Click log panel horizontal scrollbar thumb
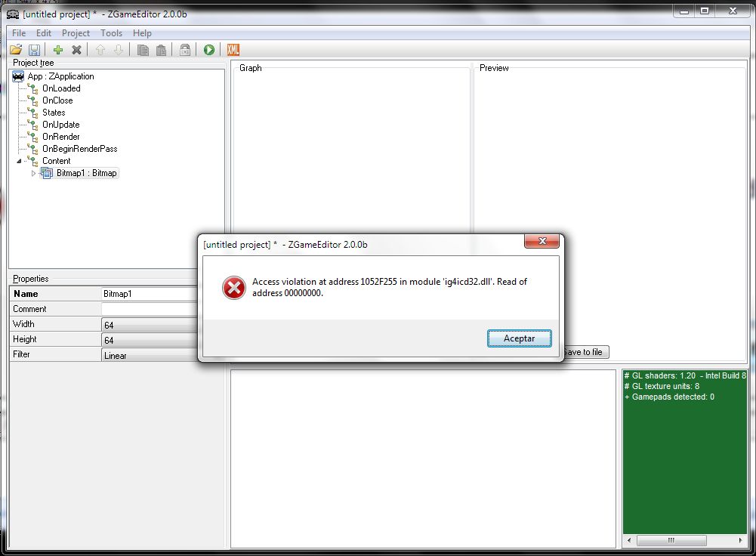756x556 pixels. tap(671, 540)
